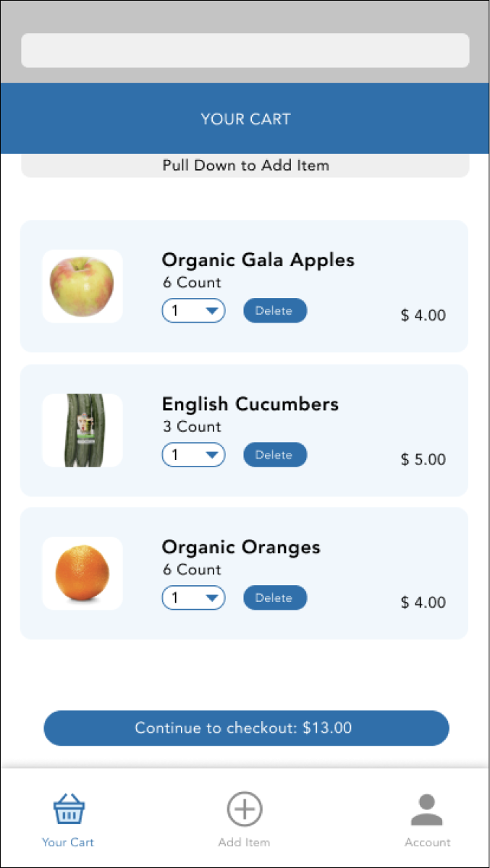Delete Organic Oranges from the cart
The height and width of the screenshot is (868, 490).
274,598
